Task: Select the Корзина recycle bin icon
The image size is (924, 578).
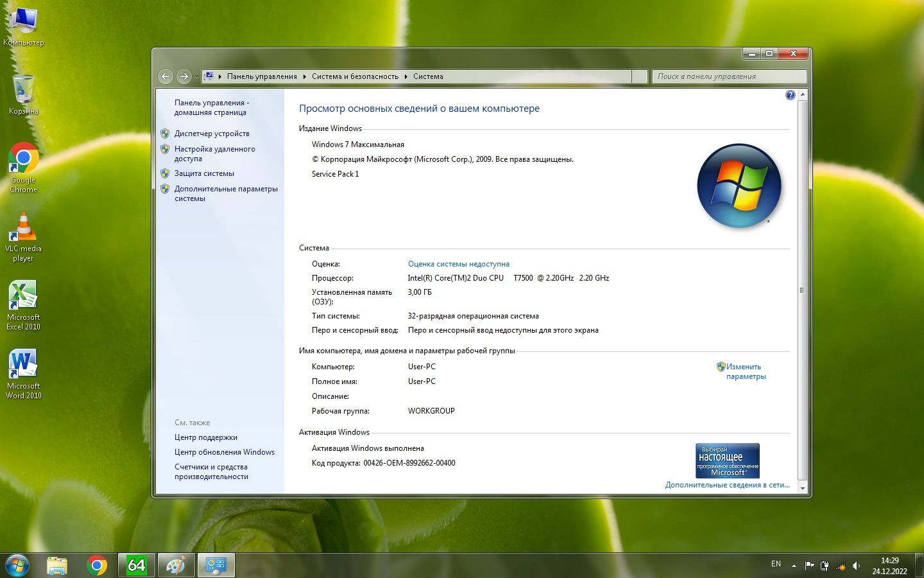Action: point(24,94)
